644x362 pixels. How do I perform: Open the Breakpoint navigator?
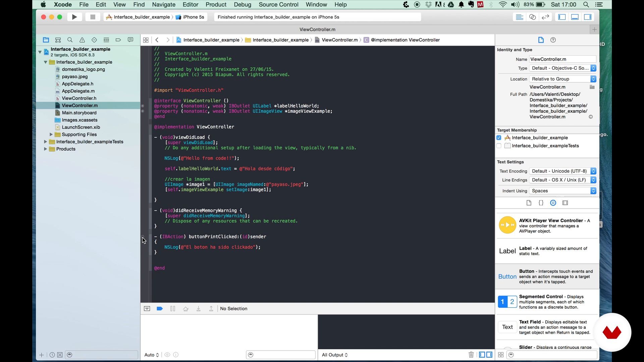coord(118,40)
